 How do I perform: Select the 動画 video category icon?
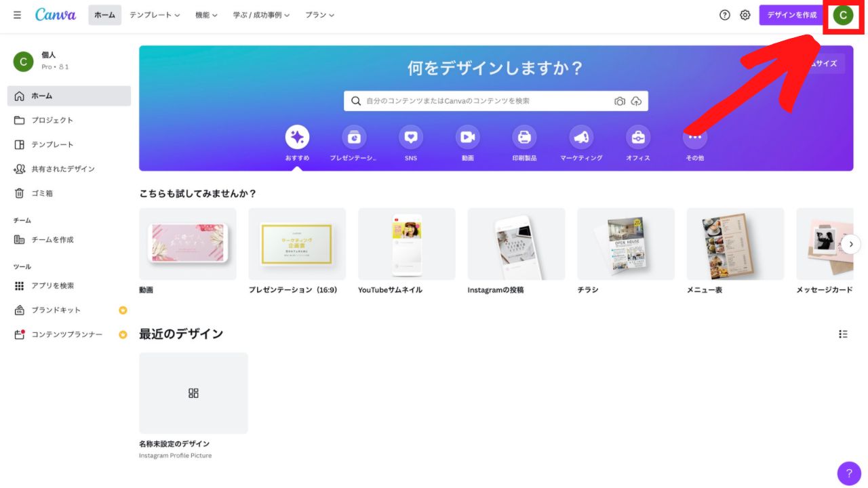tap(468, 138)
